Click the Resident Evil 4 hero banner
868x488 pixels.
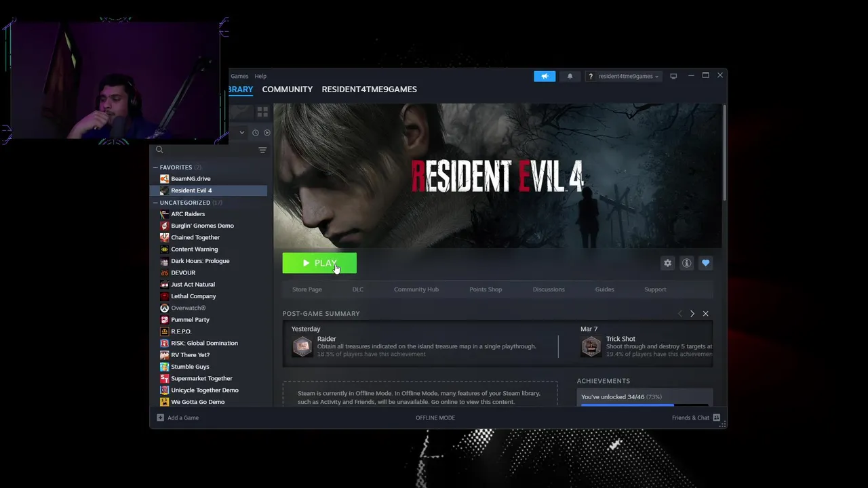(x=498, y=176)
